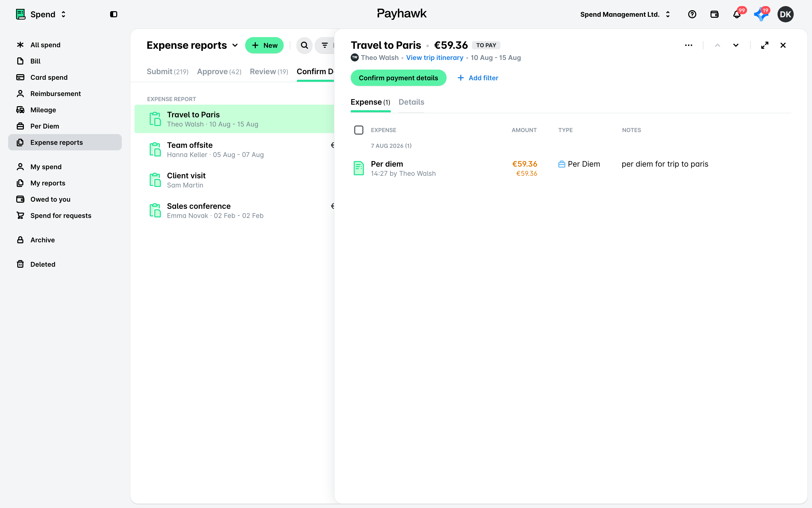
Task: Open notifications bell icon
Action: [737, 14]
